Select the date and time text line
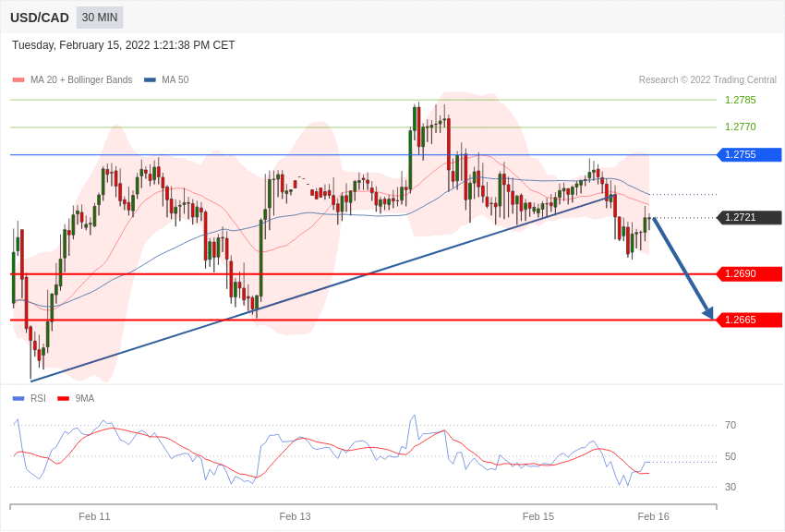 pos(123,45)
